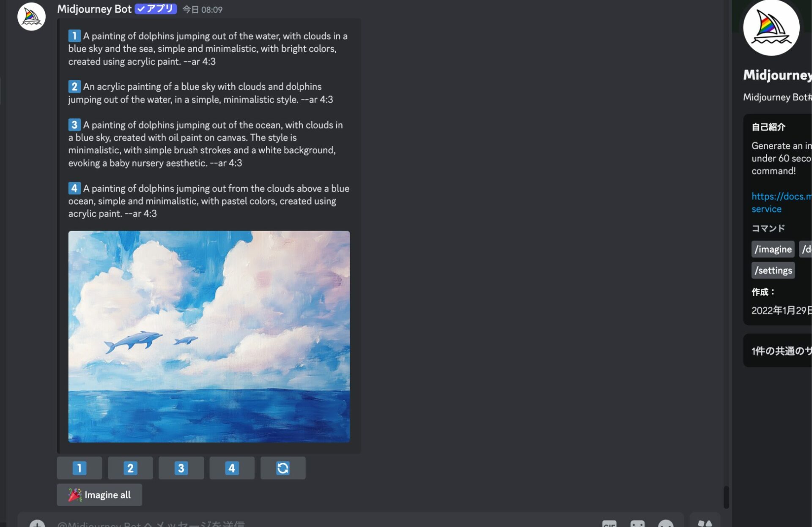The width and height of the screenshot is (812, 527).
Task: Open the apps launcher icon
Action: [x=705, y=524]
